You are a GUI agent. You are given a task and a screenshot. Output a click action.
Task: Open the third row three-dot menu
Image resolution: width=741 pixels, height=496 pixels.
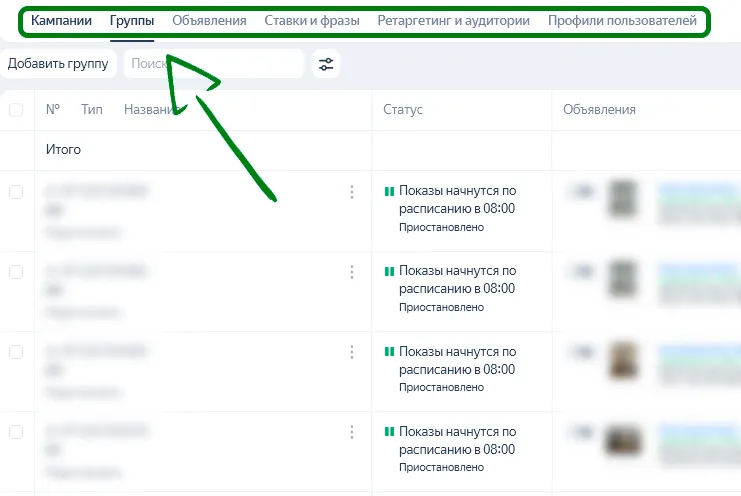point(352,352)
